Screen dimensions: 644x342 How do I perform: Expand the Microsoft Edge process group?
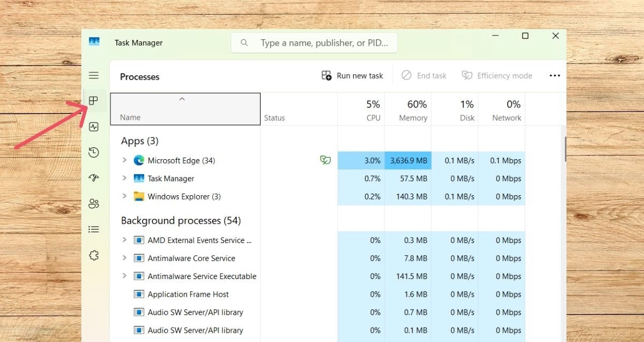pyautogui.click(x=124, y=160)
